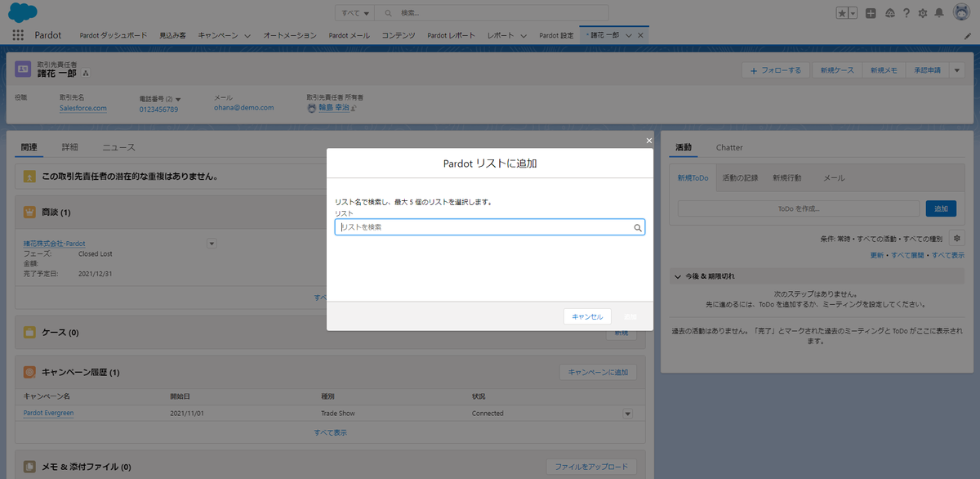Image resolution: width=980 pixels, height=479 pixels.
Task: Click the 新規ケース button
Action: 837,70
